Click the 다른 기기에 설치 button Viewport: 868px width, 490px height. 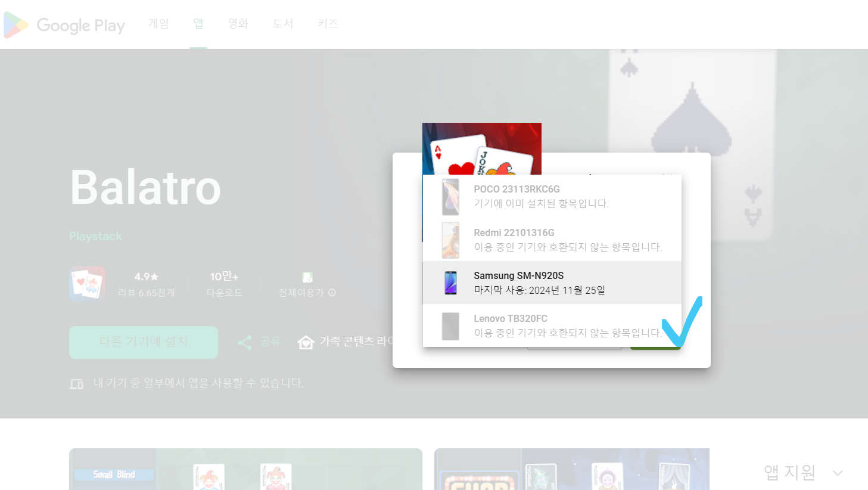point(144,342)
